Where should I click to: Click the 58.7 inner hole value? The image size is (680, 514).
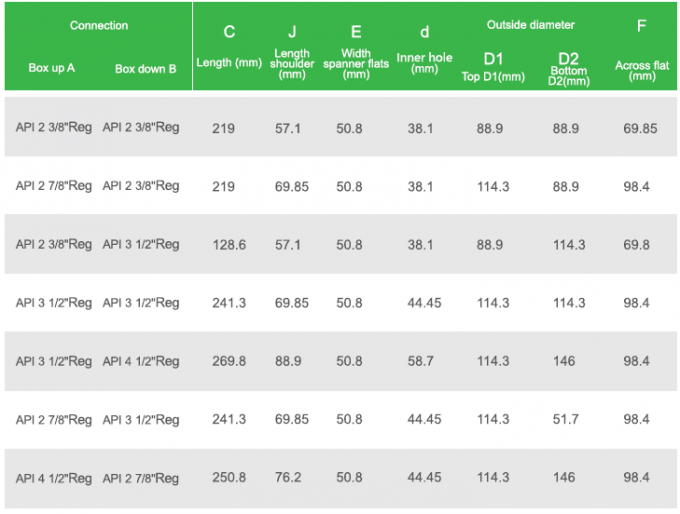pyautogui.click(x=425, y=361)
